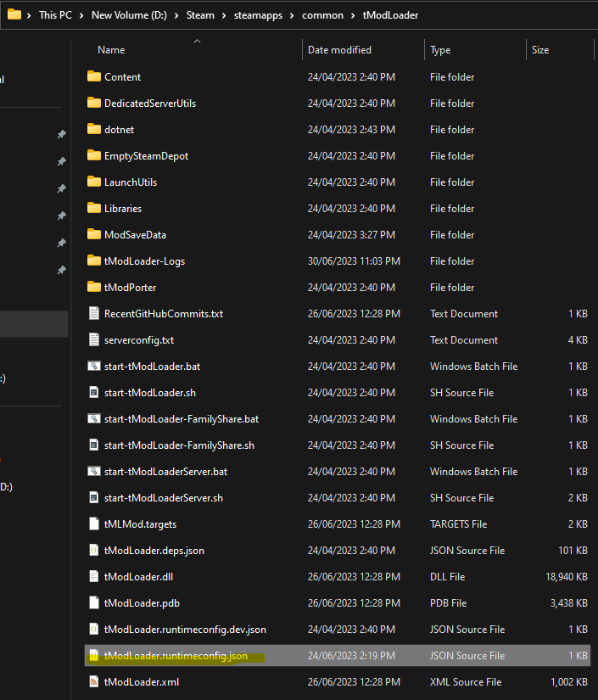Go to This PC in breadcrumb
This screenshot has width=598, height=700.
(55, 15)
